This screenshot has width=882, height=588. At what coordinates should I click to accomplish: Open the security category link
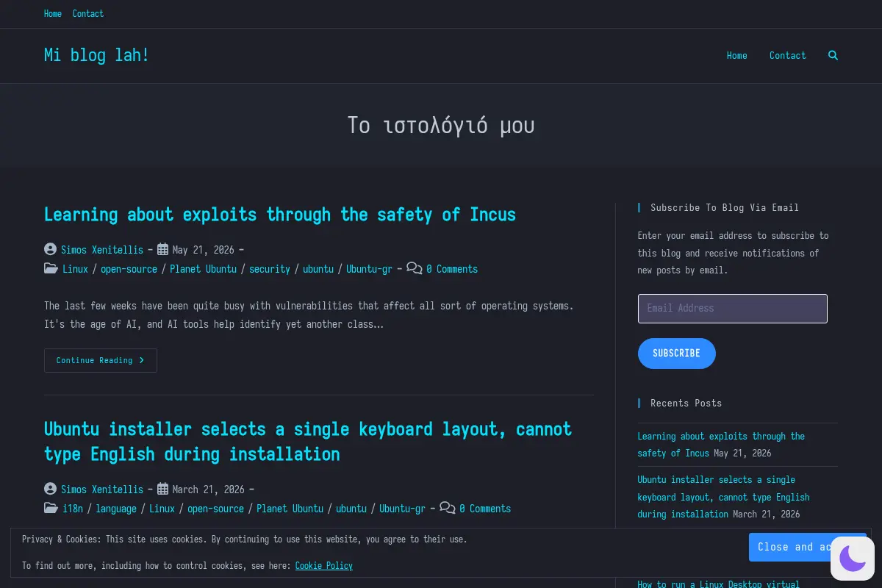click(x=270, y=269)
